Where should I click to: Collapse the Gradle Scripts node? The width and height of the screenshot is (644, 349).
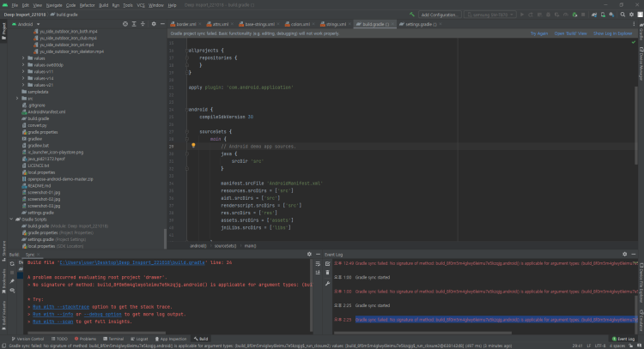tap(11, 220)
